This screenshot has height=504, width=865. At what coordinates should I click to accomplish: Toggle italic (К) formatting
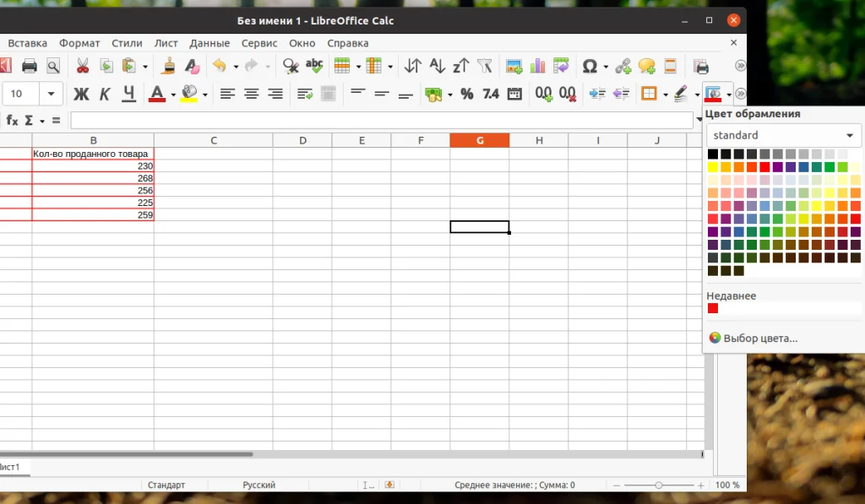[x=104, y=94]
